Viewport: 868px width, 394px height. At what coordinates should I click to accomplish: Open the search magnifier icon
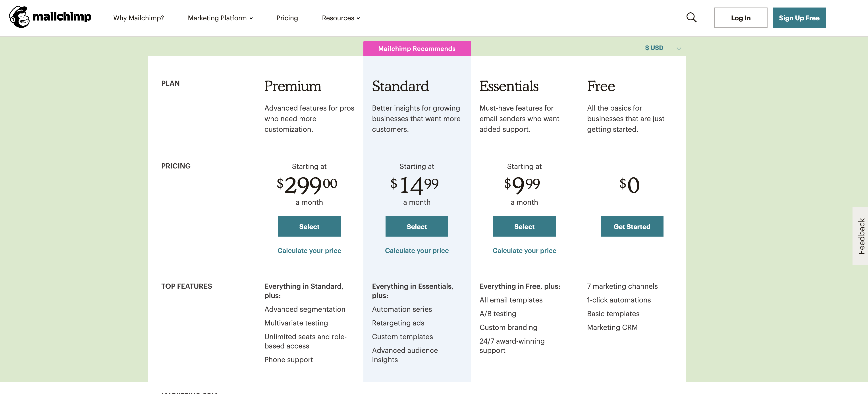click(691, 17)
